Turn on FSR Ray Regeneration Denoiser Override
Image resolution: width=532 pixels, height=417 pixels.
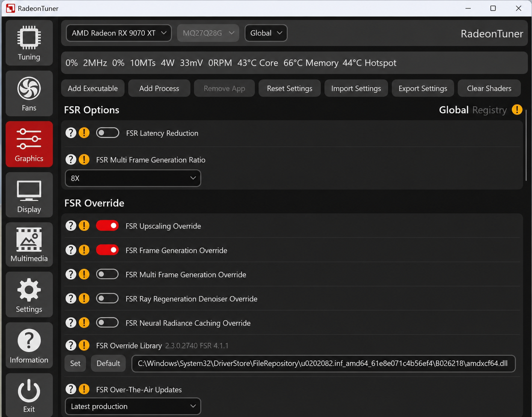[107, 298]
